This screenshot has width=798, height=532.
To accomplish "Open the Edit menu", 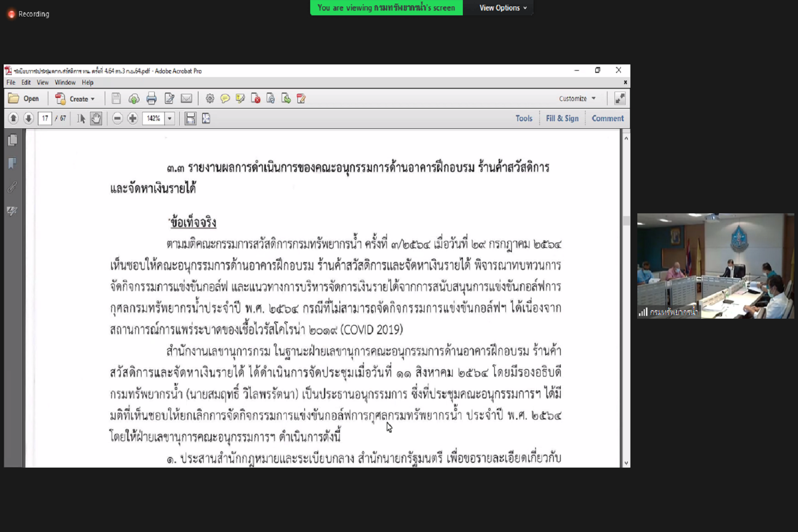I will (x=26, y=82).
